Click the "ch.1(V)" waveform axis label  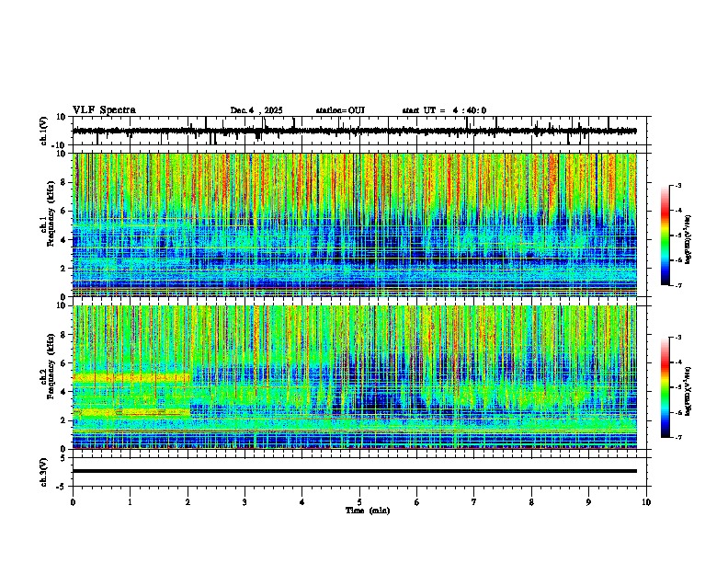coord(44,131)
